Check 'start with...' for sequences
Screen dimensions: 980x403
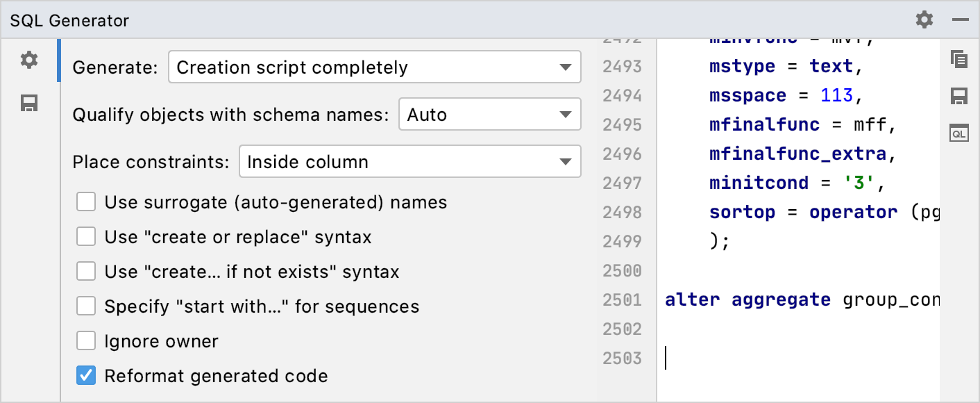pyautogui.click(x=85, y=306)
